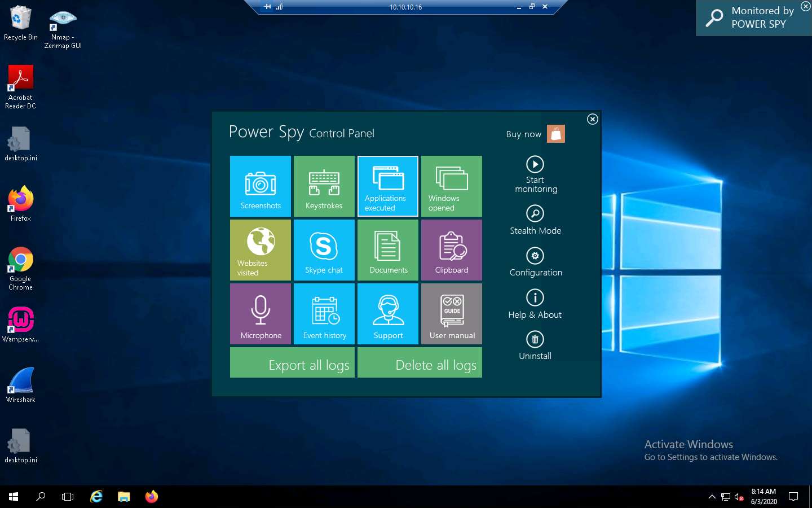Open the Support tile
The image size is (812, 508).
388,314
